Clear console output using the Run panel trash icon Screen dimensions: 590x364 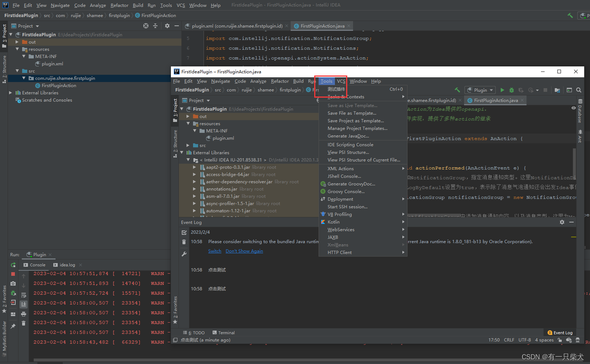pos(24,323)
